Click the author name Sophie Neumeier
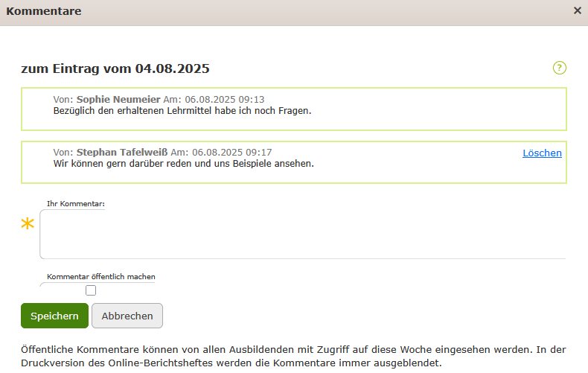This screenshot has height=373, width=588. click(118, 99)
